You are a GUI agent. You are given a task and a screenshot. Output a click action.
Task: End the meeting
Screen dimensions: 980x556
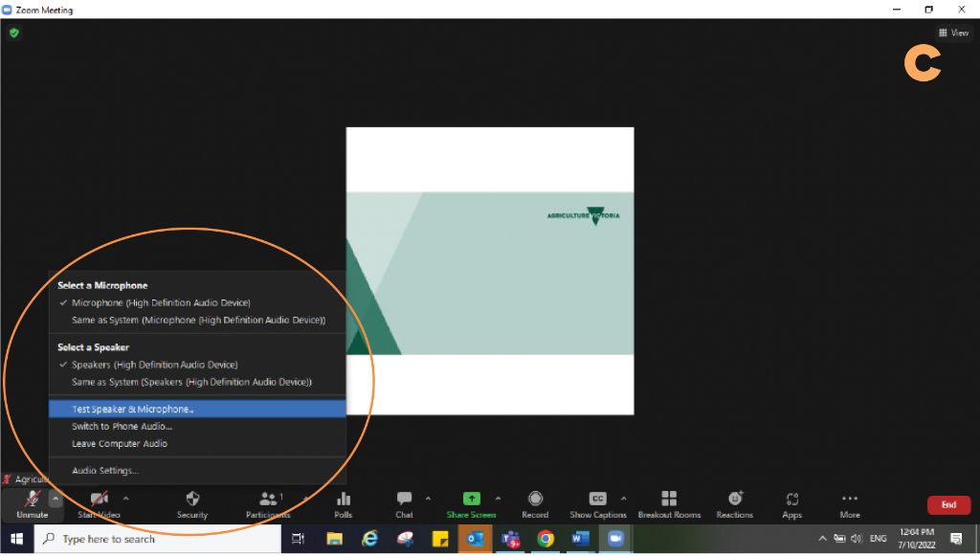(x=948, y=504)
